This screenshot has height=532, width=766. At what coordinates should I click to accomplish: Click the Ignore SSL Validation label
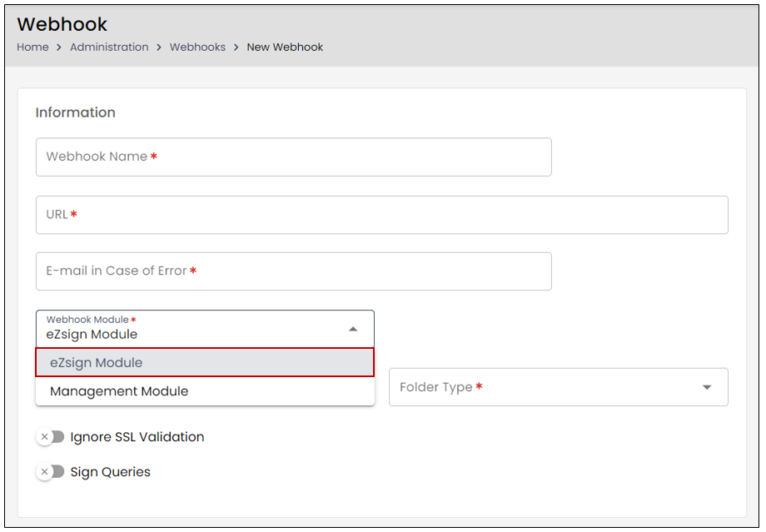point(137,437)
